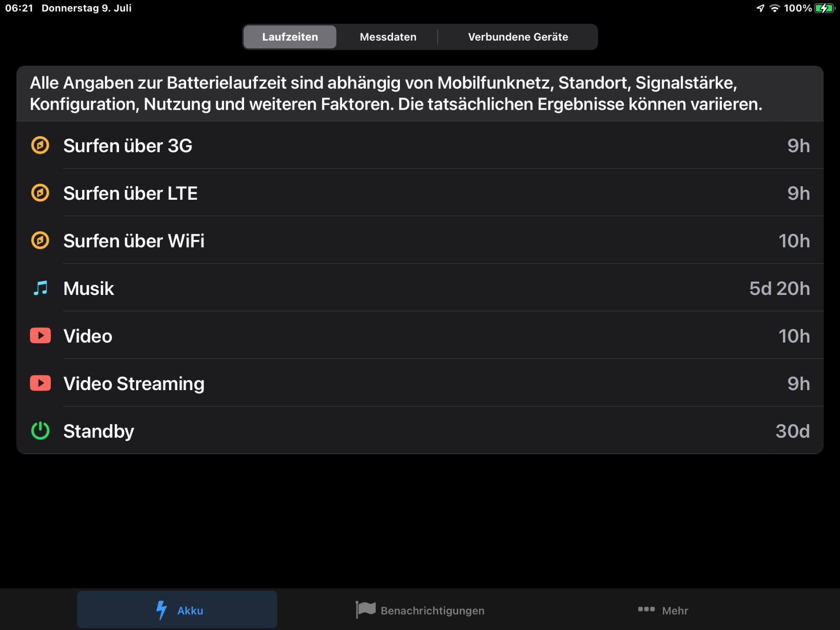The height and width of the screenshot is (630, 840).
Task: Click the WiFi signal icon in status bar
Action: pos(775,8)
